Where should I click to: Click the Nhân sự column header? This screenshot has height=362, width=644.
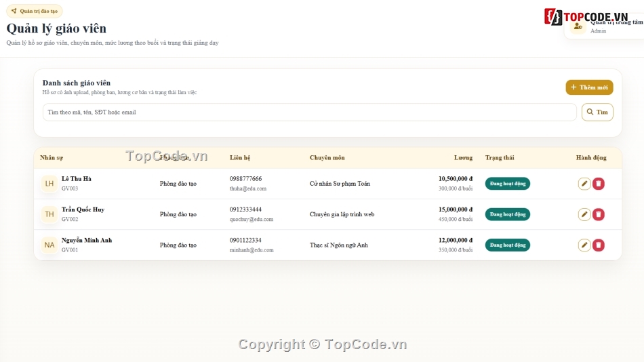[x=52, y=157]
